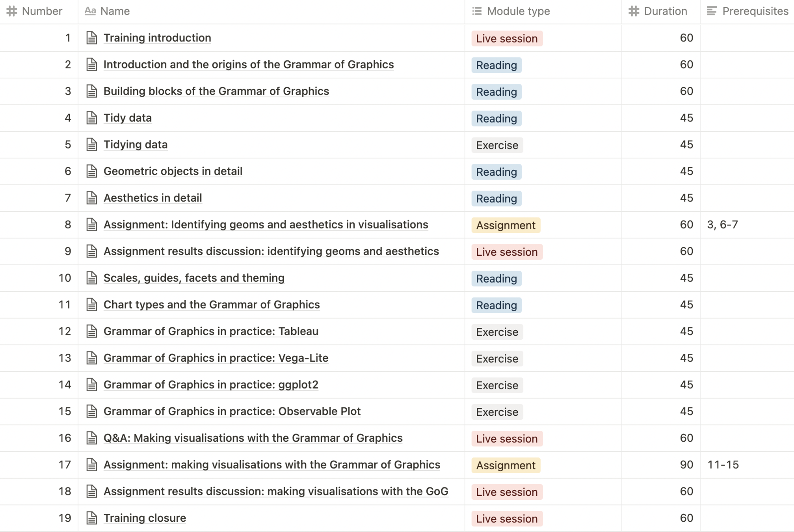
Task: Click the Exercise tag for Tidying data
Action: [497, 145]
